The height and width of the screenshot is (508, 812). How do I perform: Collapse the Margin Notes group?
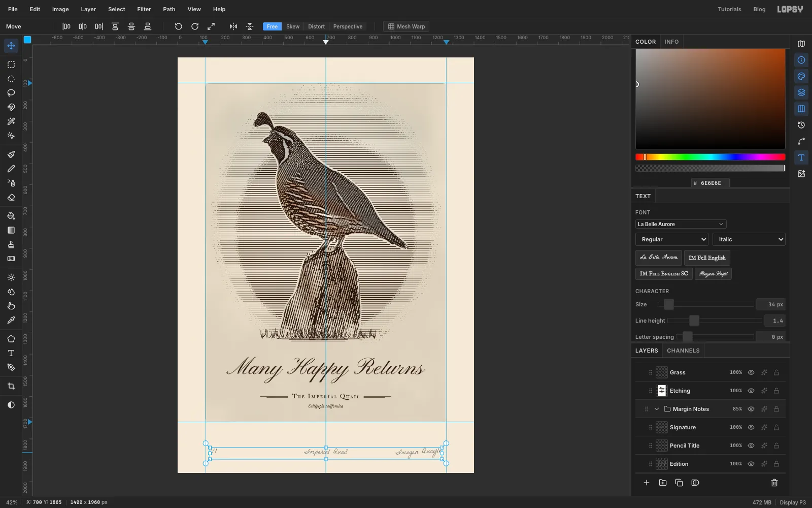(x=657, y=409)
